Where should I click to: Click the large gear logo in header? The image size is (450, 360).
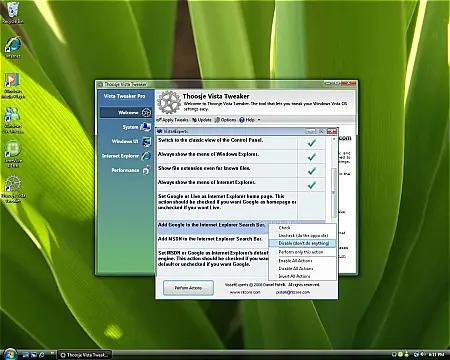[169, 102]
